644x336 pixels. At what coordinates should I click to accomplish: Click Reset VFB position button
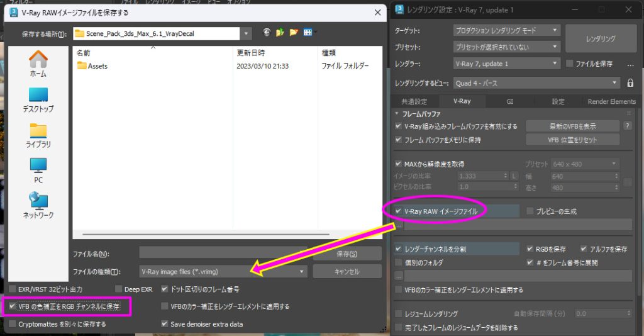(572, 140)
